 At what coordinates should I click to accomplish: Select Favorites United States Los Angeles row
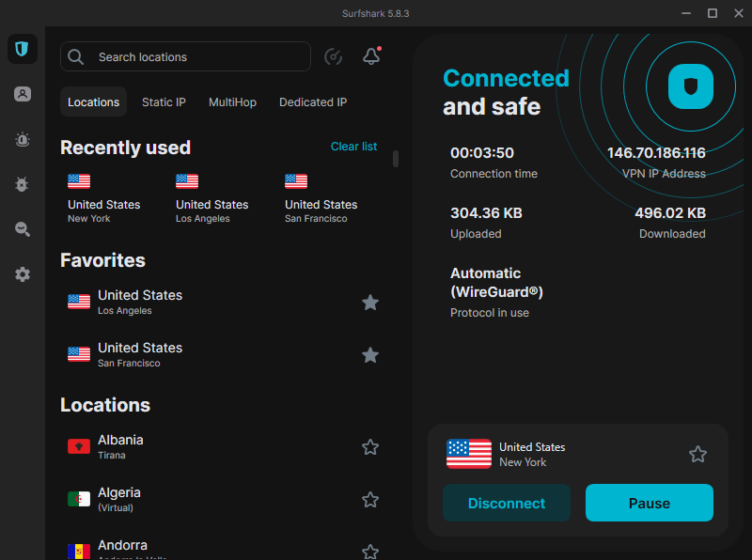(223, 302)
